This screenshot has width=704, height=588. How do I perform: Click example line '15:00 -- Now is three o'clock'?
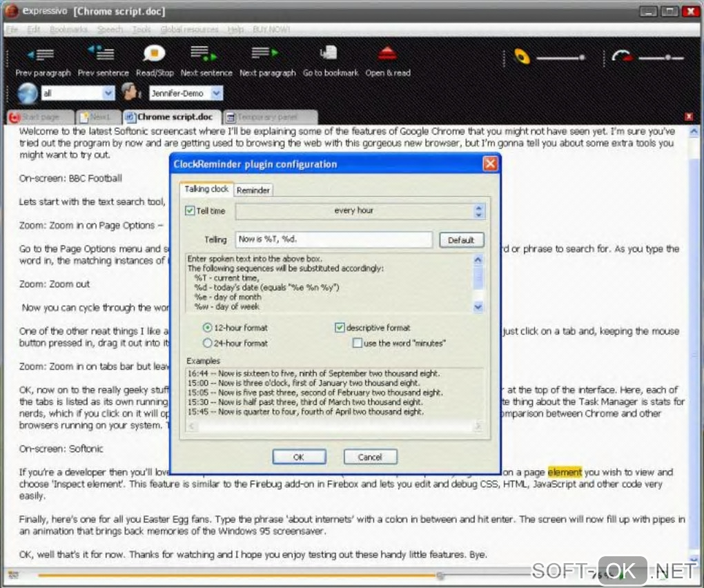(304, 383)
